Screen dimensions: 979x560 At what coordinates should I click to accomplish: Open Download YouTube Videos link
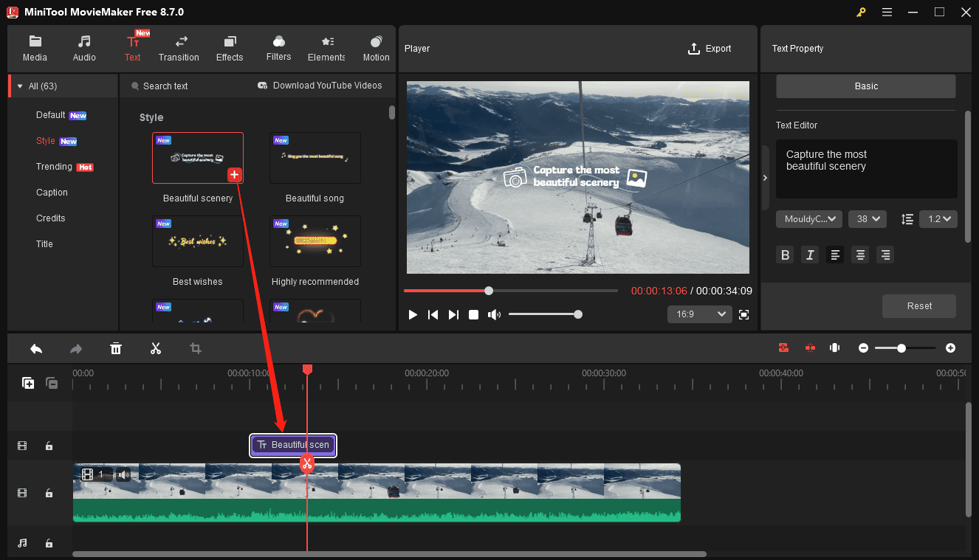[320, 86]
